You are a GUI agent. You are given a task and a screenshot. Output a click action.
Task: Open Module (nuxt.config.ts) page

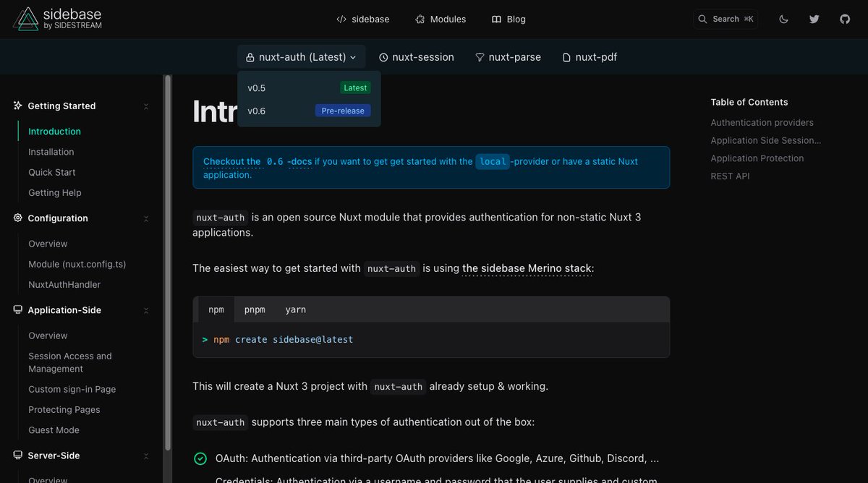(77, 264)
